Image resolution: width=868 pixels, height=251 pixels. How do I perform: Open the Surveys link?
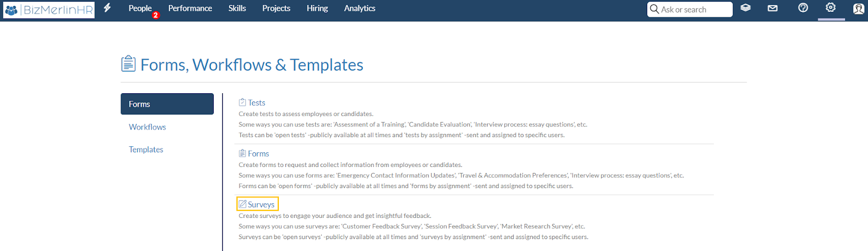[x=261, y=204]
